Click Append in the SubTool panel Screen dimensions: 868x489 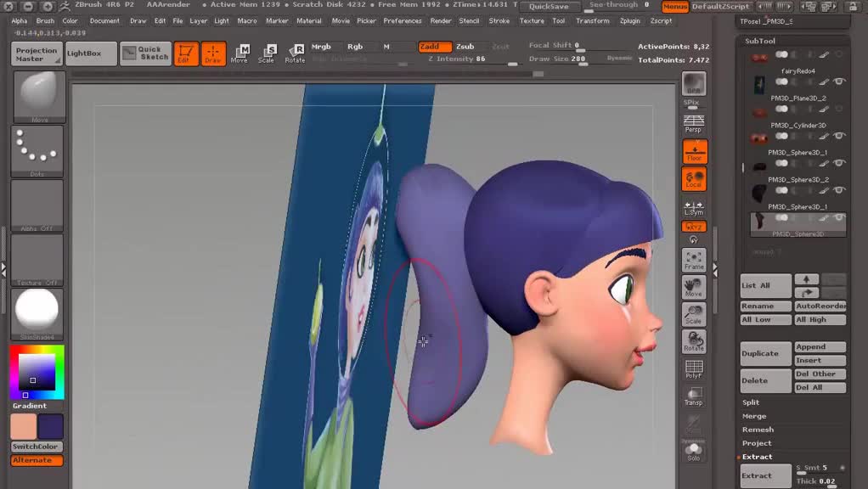[x=820, y=347]
